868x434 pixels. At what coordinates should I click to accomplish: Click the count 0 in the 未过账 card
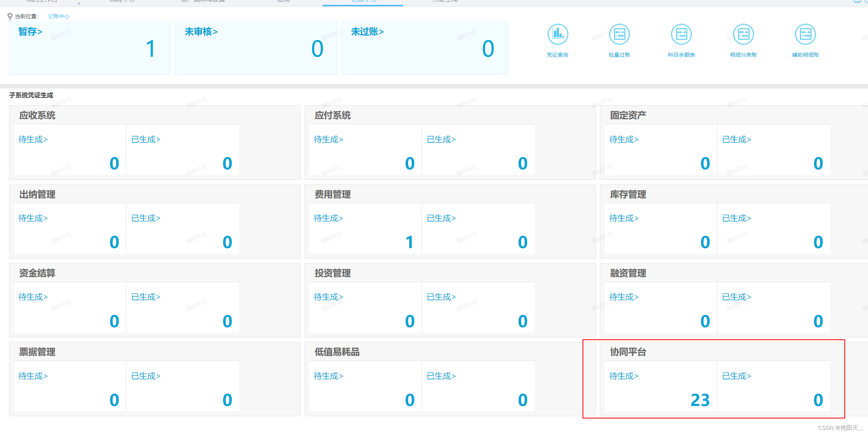[488, 49]
